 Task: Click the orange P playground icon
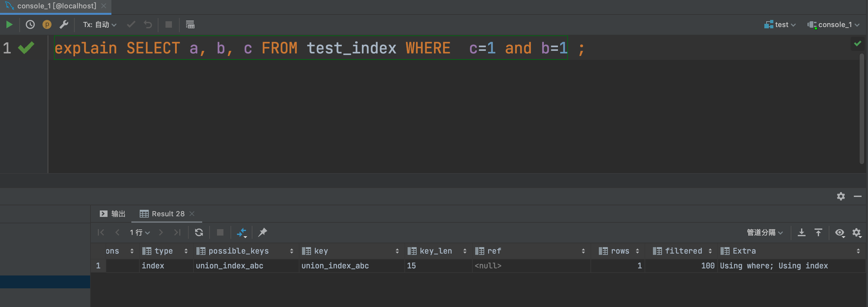pyautogui.click(x=47, y=24)
